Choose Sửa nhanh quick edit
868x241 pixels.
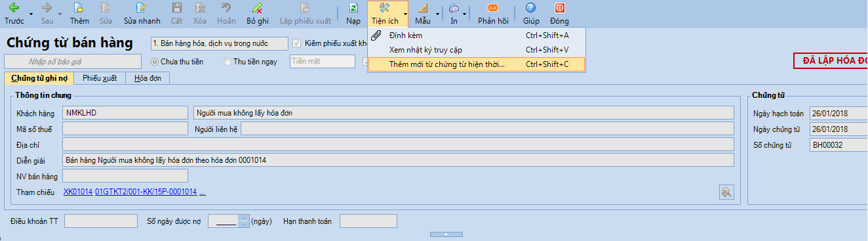142,13
